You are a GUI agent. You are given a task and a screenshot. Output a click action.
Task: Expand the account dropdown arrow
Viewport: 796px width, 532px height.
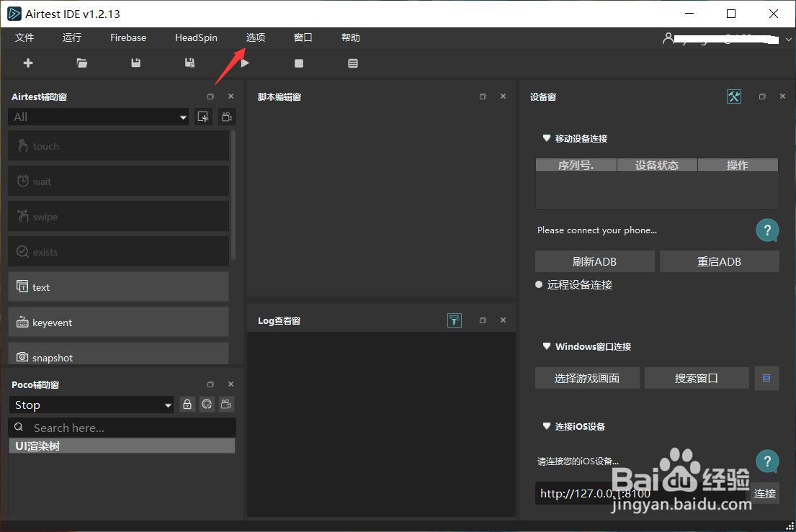pyautogui.click(x=788, y=39)
